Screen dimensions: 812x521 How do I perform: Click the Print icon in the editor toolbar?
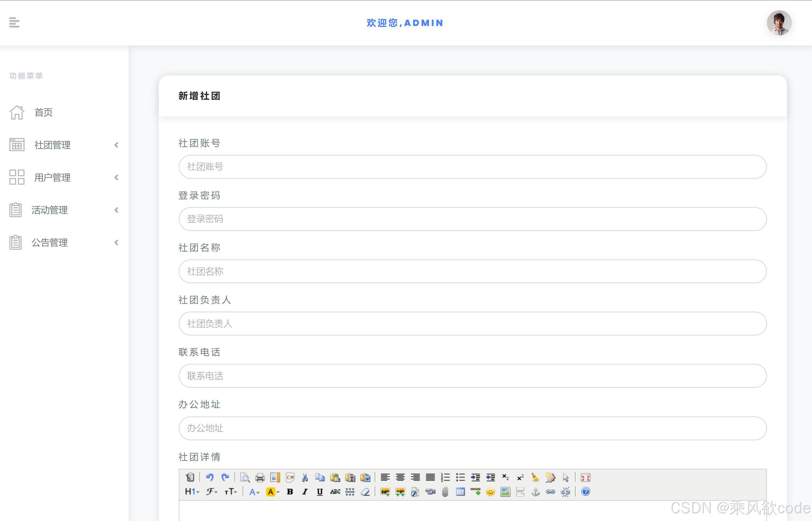coord(260,478)
